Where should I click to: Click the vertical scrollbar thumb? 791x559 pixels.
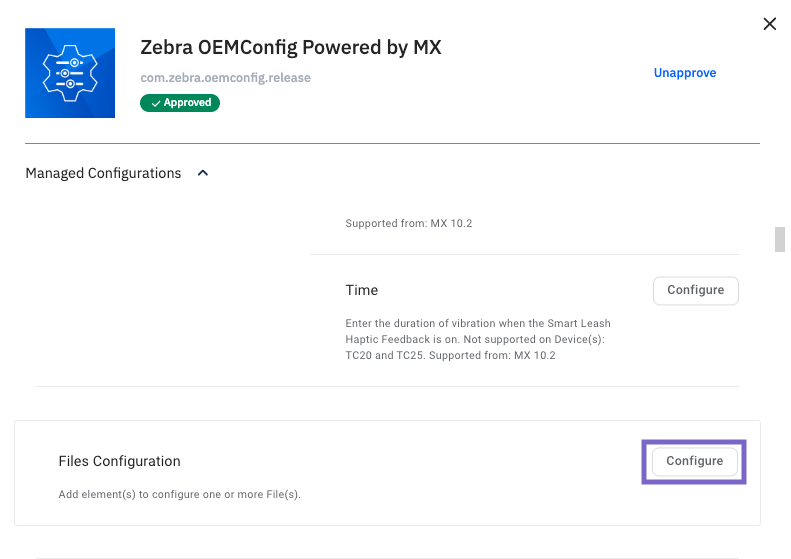pos(780,239)
